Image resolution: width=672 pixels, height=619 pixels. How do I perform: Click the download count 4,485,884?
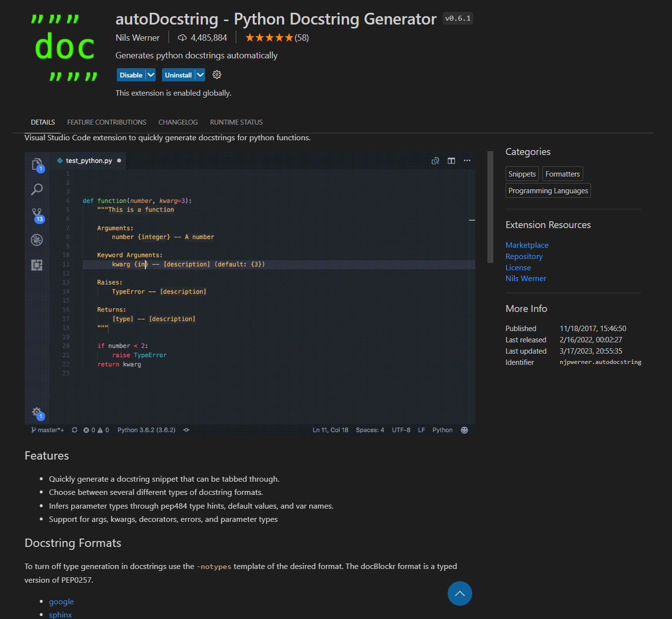point(209,38)
